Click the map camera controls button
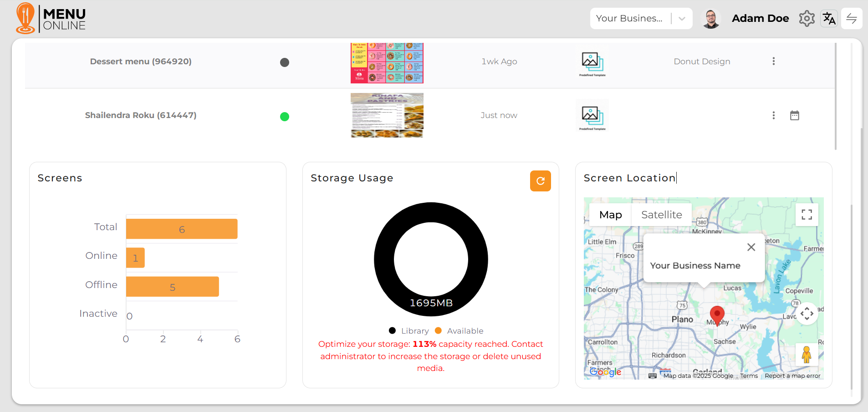Viewport: 868px width, 412px height. click(x=807, y=314)
